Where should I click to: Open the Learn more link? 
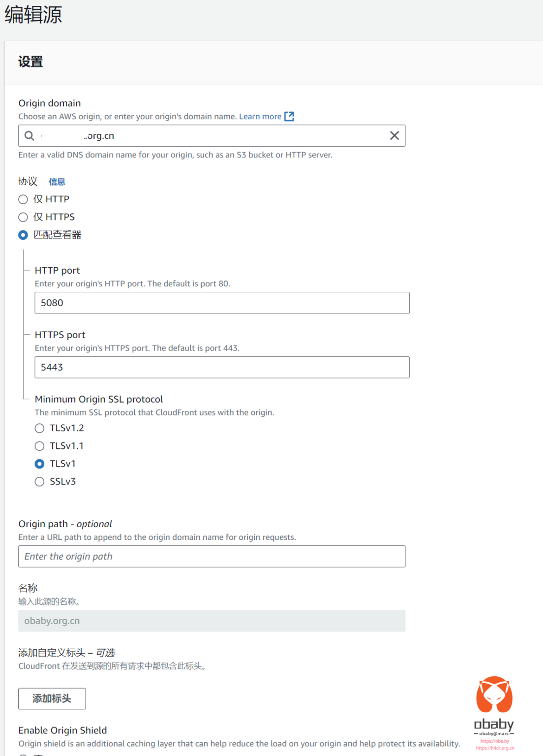pyautogui.click(x=260, y=116)
